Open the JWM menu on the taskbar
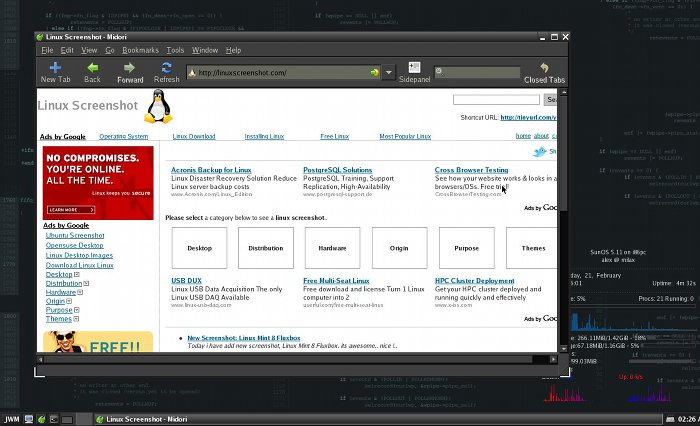 point(12,419)
